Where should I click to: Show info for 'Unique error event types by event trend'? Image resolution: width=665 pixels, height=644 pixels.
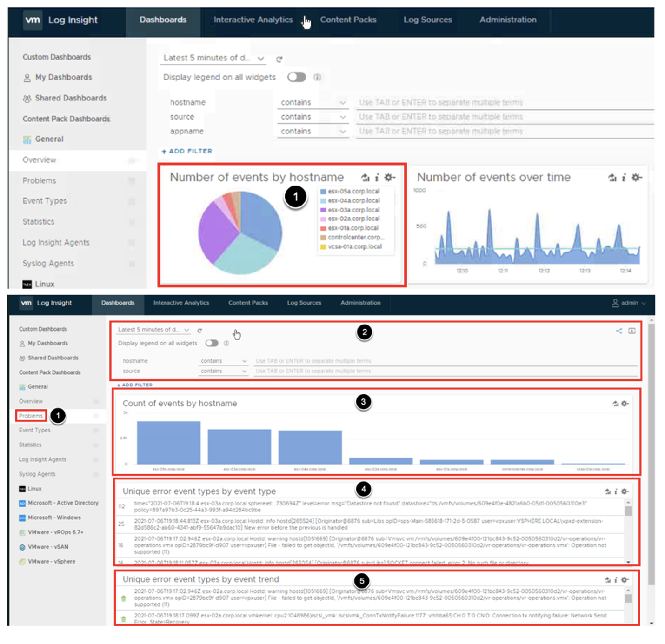tap(616, 580)
